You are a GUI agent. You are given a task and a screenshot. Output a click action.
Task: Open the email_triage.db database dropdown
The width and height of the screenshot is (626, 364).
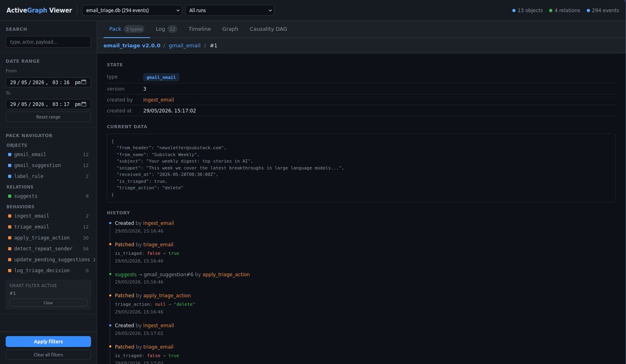132,10
